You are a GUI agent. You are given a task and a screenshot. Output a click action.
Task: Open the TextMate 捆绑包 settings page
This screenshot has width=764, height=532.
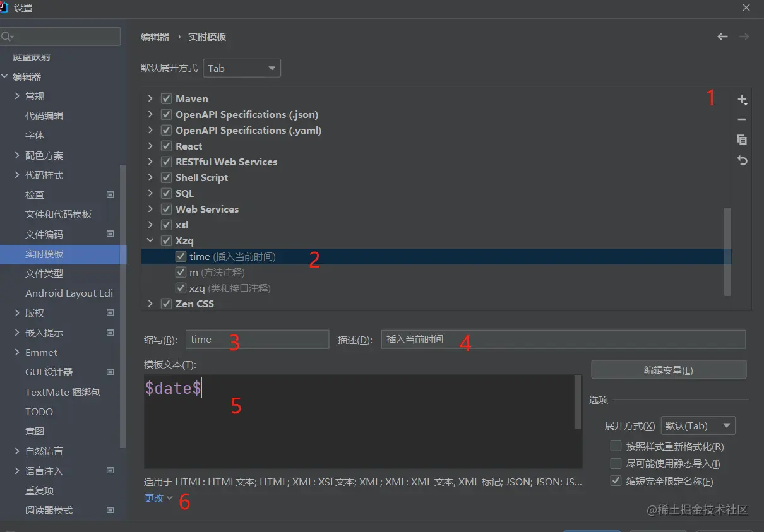pos(63,392)
